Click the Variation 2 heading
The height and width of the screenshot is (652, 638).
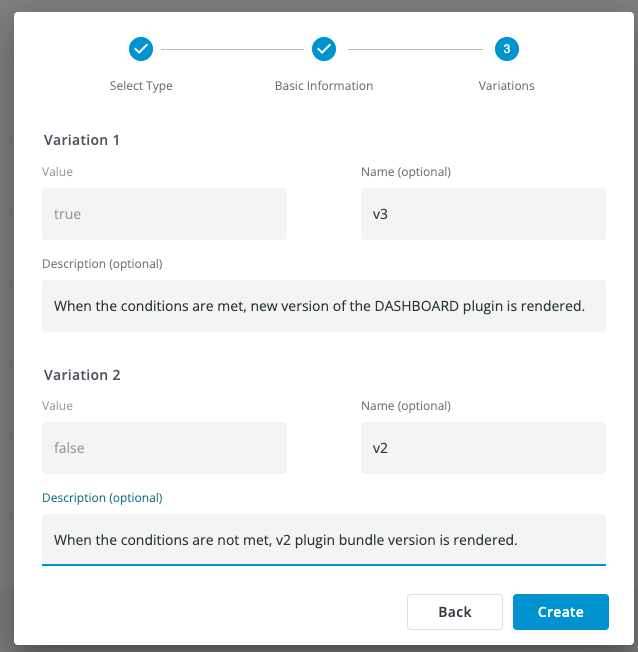pyautogui.click(x=82, y=375)
